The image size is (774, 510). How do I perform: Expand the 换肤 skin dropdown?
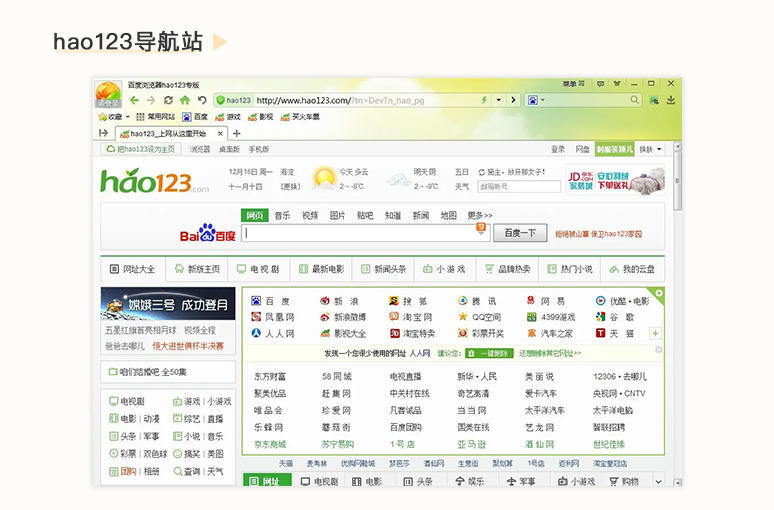click(x=650, y=149)
